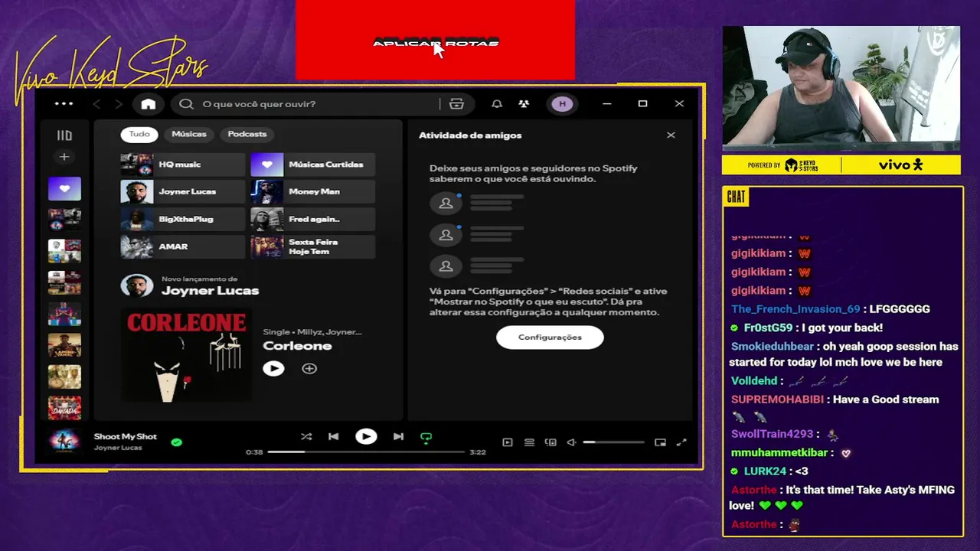
Task: Mute with the speaker icon
Action: [571, 442]
